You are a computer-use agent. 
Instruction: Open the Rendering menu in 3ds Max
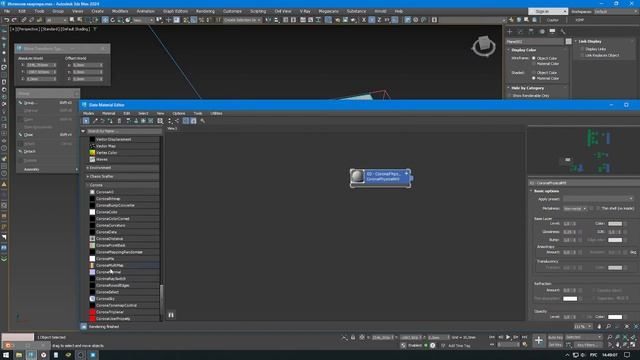pyautogui.click(x=205, y=11)
